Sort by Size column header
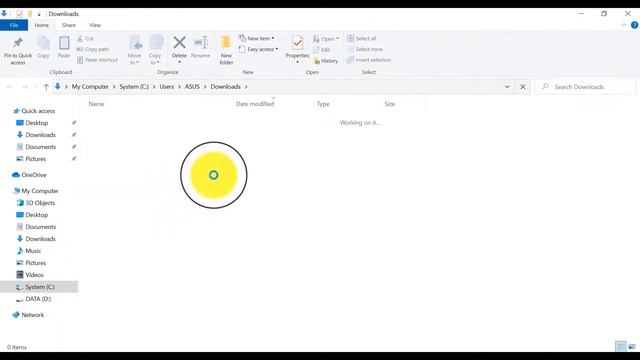 390,104
